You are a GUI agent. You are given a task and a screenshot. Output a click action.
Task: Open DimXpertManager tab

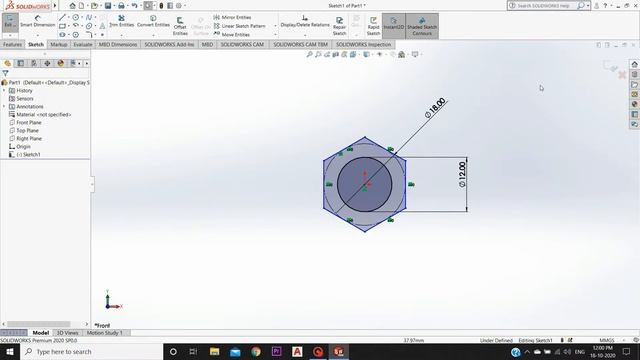pos(47,63)
